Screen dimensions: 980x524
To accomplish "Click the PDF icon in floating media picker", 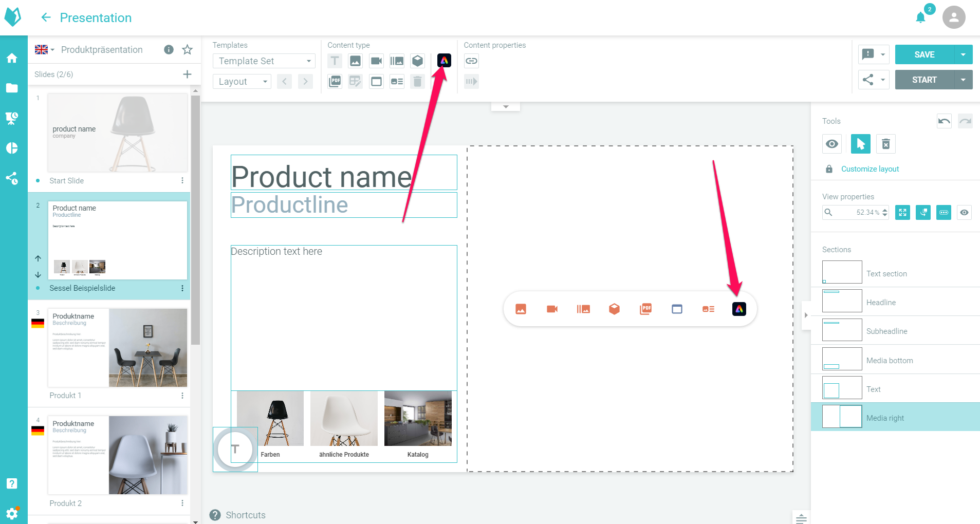I will click(645, 309).
